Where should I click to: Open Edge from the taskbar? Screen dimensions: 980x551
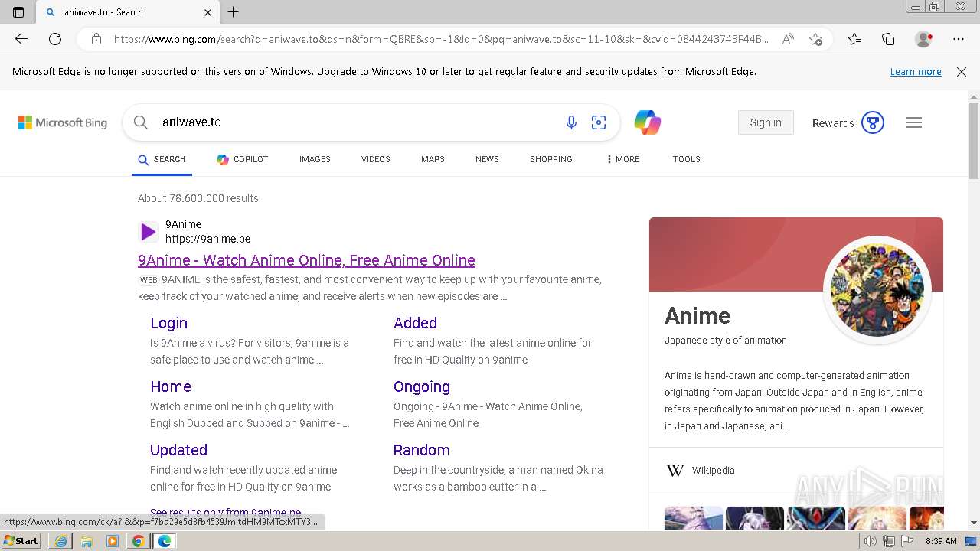tap(164, 541)
